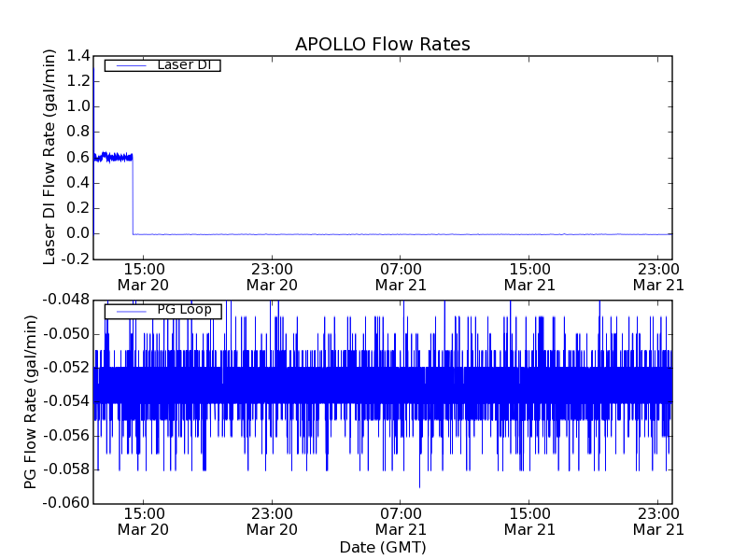
Task: Click lower plot's 15:00 Mar 21 time label
Action: point(529,521)
